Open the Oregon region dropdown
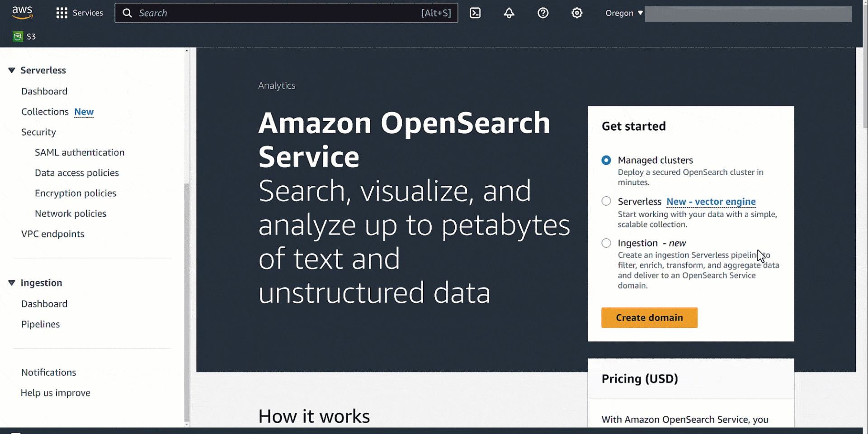 [x=624, y=13]
